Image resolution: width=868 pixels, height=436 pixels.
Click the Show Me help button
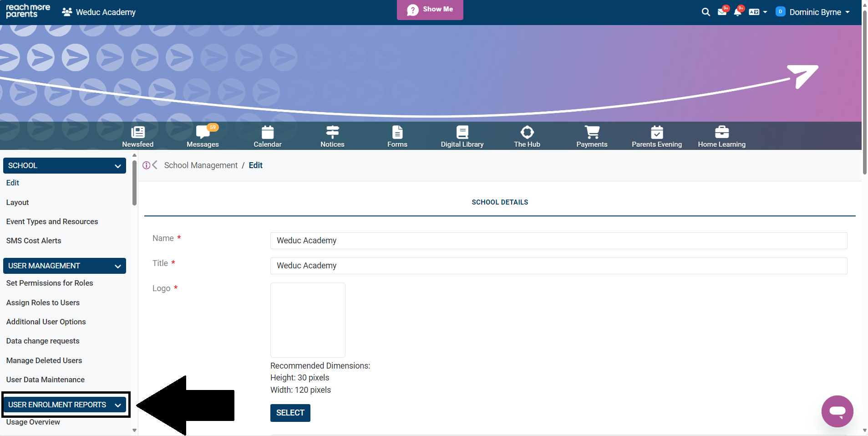point(430,10)
